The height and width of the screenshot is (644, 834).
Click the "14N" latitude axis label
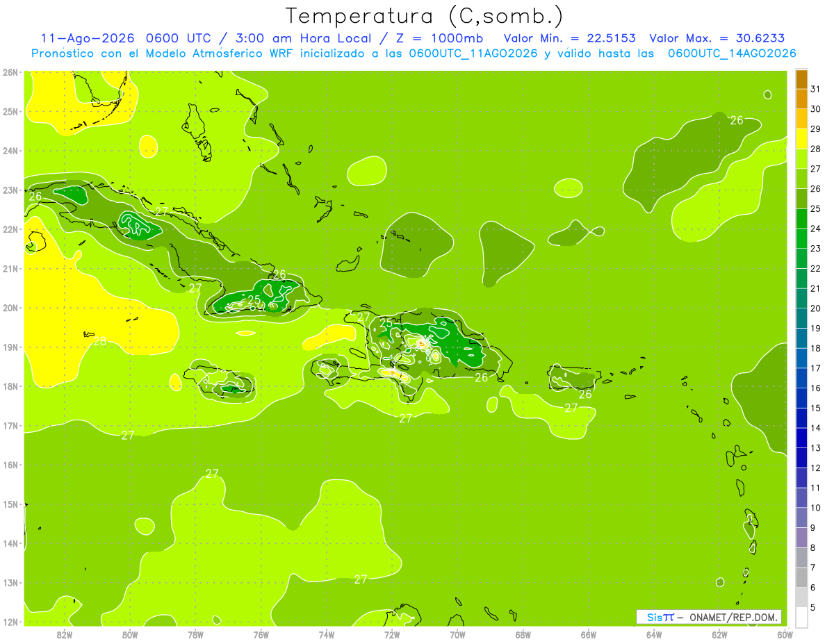(x=10, y=543)
